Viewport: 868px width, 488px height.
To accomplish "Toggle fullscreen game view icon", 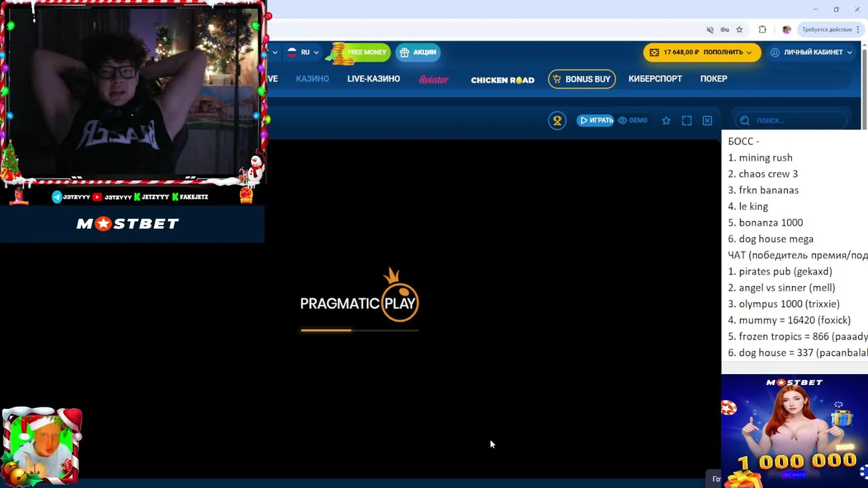I will [687, 121].
